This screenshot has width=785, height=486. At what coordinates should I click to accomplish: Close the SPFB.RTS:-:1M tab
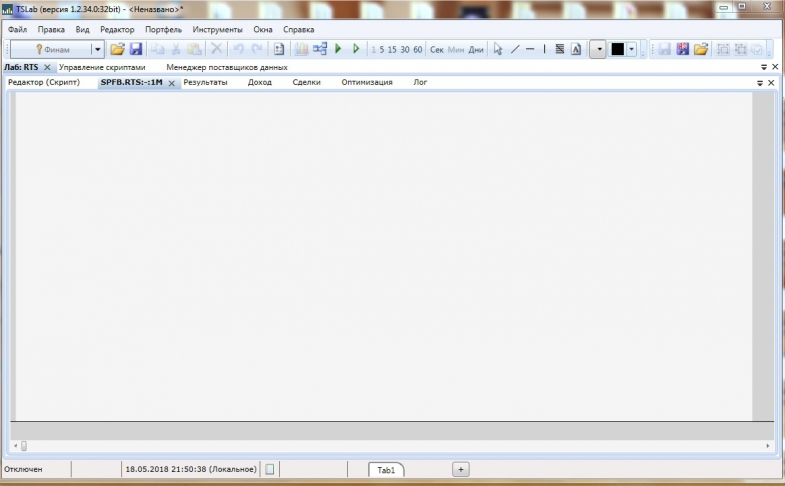tap(172, 83)
